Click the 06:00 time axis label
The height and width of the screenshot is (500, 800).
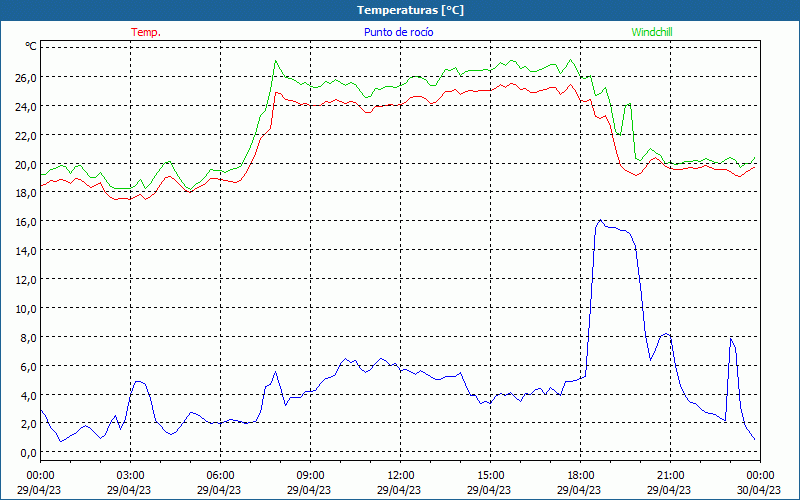click(x=220, y=476)
